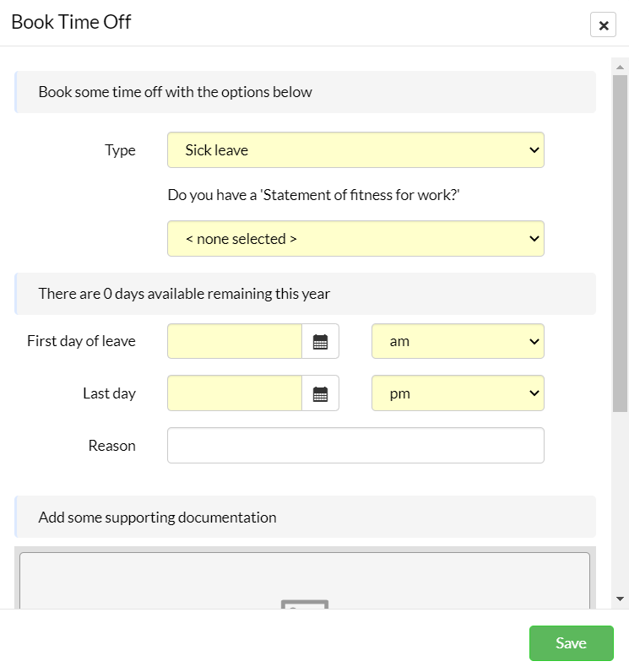629x672 pixels.
Task: Open the pm dropdown for last day
Action: (x=458, y=393)
